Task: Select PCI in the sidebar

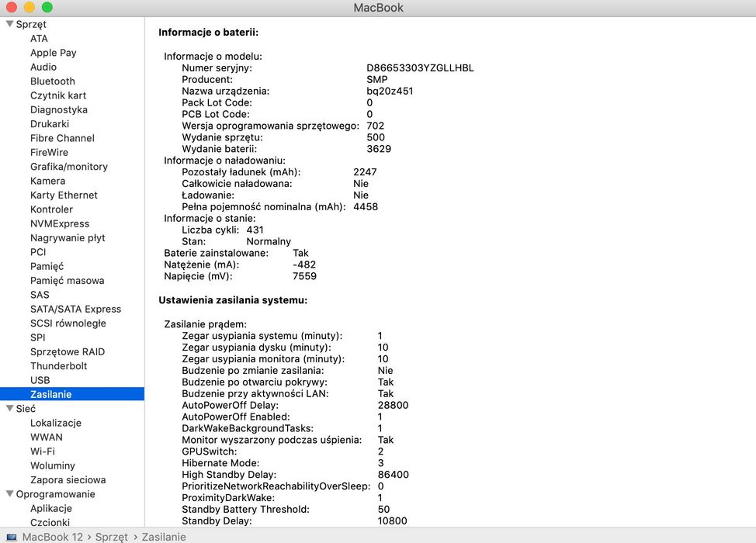Action: point(38,252)
